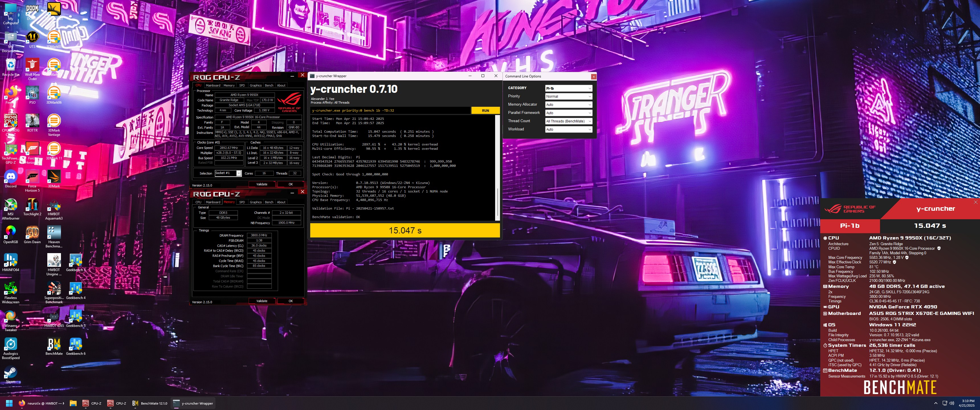Select the 3DMark Vantage desktop icon
The image size is (980, 410).
coord(54,125)
